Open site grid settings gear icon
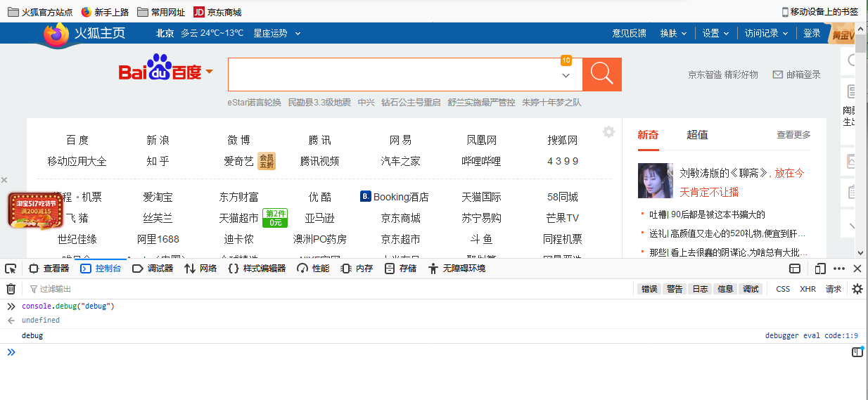868x400 pixels. [x=608, y=132]
